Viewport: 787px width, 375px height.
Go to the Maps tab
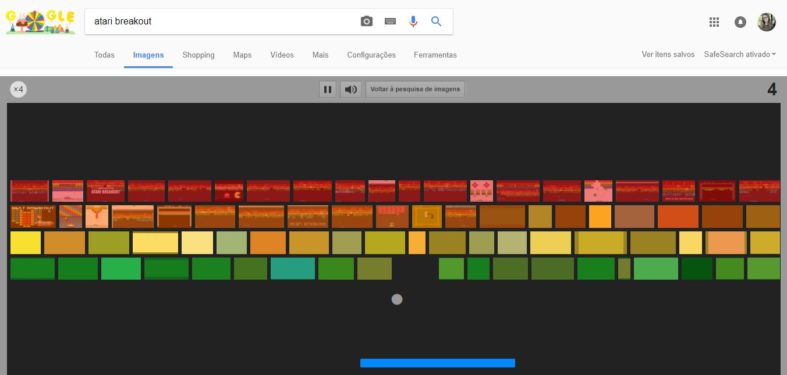click(x=242, y=55)
